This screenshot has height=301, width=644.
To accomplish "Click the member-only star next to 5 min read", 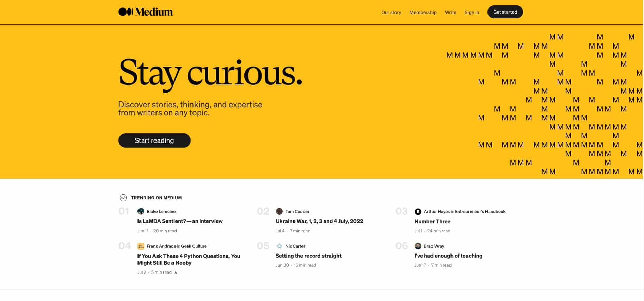I will 176,272.
